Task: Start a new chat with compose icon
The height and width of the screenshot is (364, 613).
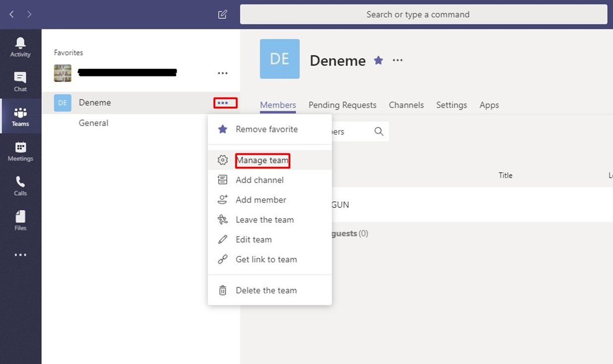Action: click(x=222, y=14)
